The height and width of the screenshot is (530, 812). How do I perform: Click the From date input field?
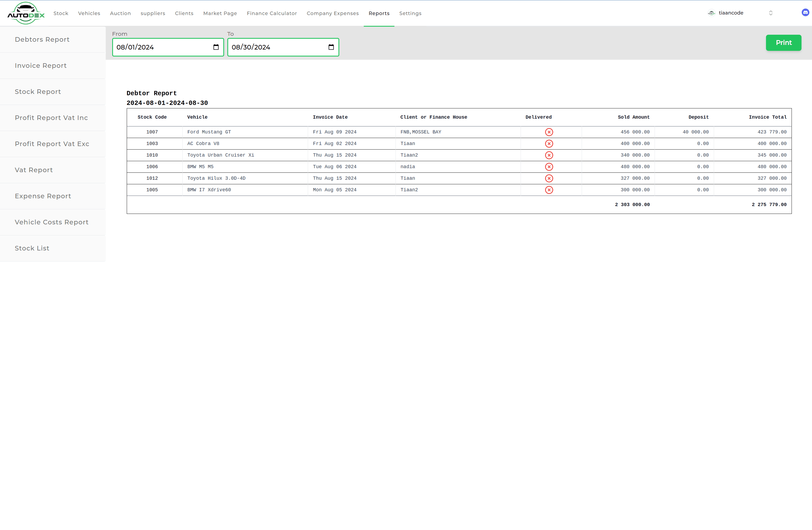tap(168, 47)
